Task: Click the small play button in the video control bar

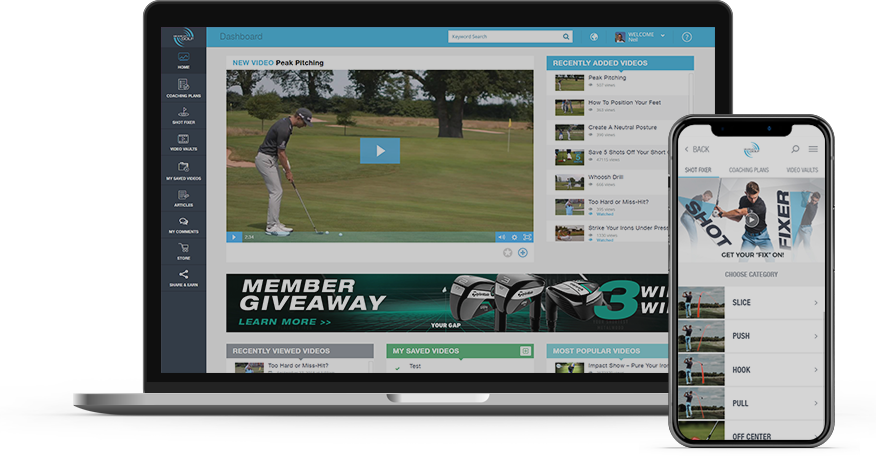Action: point(234,237)
